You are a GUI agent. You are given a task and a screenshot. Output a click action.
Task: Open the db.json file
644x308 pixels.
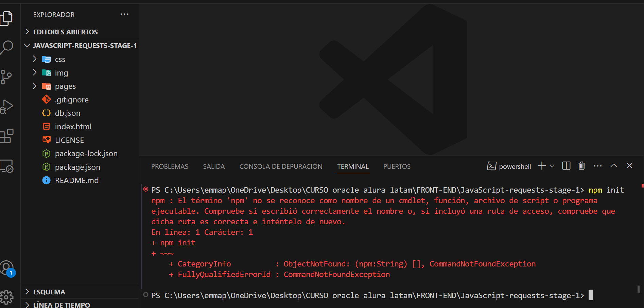tap(80, 113)
